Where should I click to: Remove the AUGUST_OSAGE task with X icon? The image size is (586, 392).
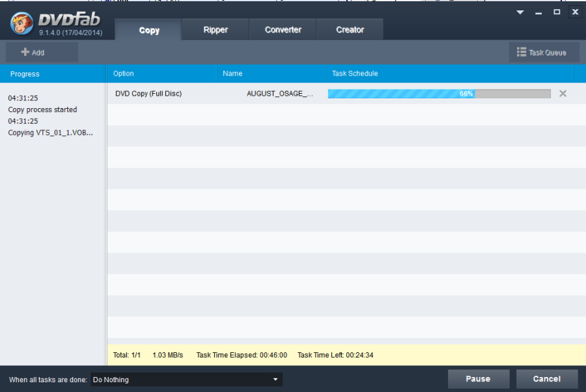[563, 93]
